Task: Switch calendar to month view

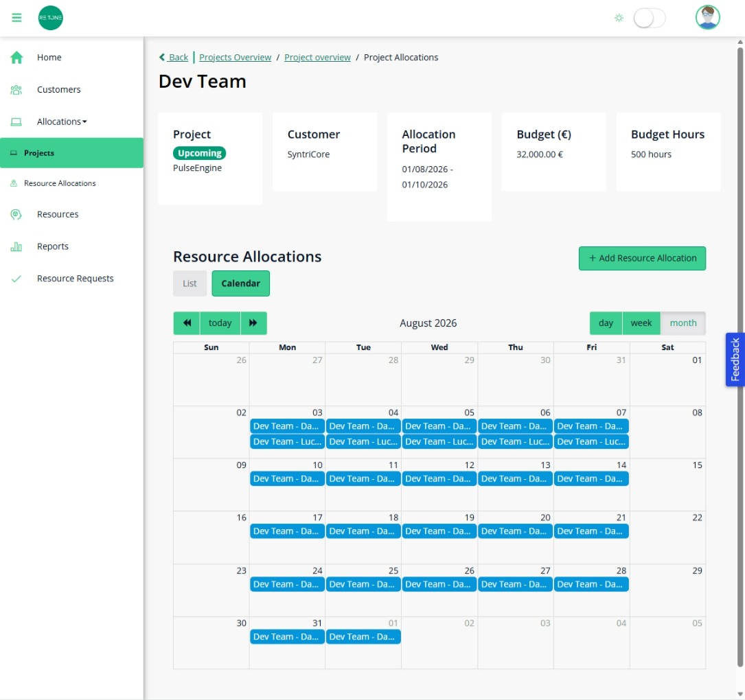Action: click(683, 323)
